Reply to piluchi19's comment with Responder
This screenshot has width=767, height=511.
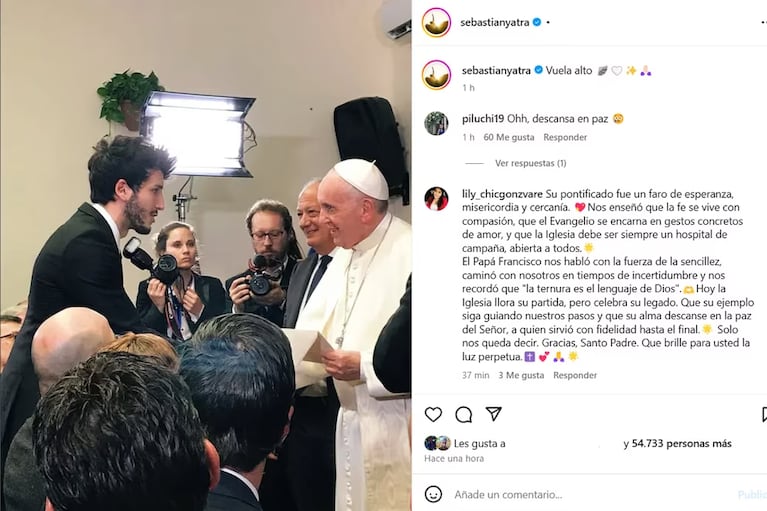click(565, 137)
